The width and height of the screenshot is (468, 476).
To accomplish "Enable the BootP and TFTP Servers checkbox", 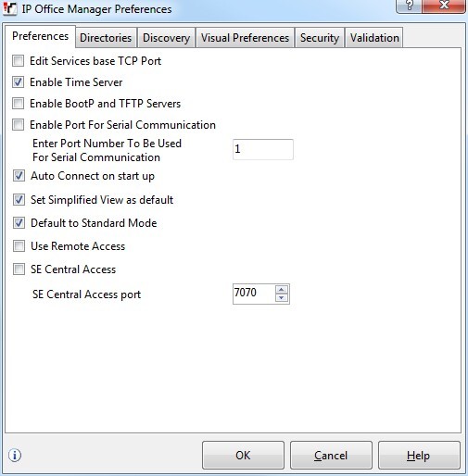I will point(18,104).
